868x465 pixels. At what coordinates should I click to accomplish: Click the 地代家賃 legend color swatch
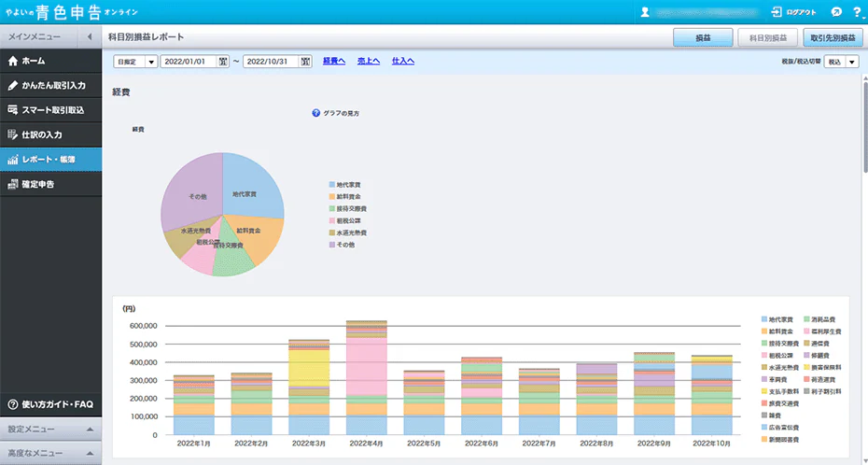(331, 185)
